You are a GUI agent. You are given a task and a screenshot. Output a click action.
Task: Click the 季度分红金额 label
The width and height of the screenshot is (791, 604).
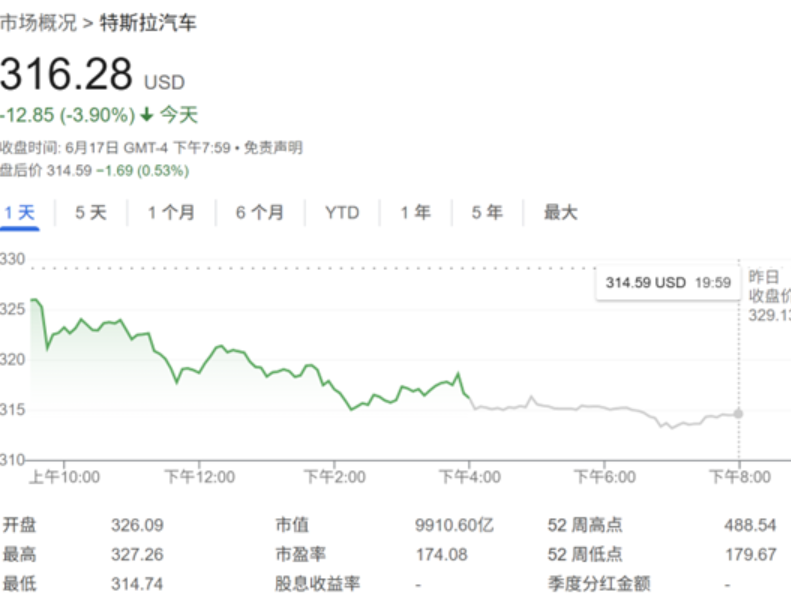click(599, 584)
